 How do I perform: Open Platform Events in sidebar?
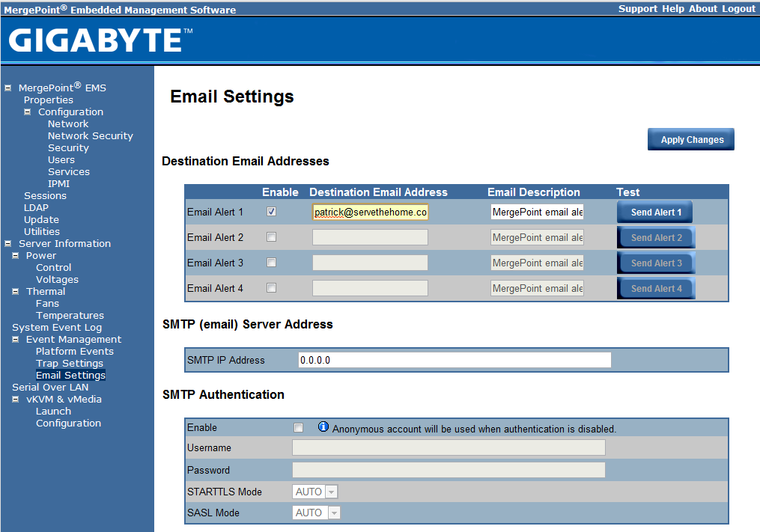[x=75, y=351]
